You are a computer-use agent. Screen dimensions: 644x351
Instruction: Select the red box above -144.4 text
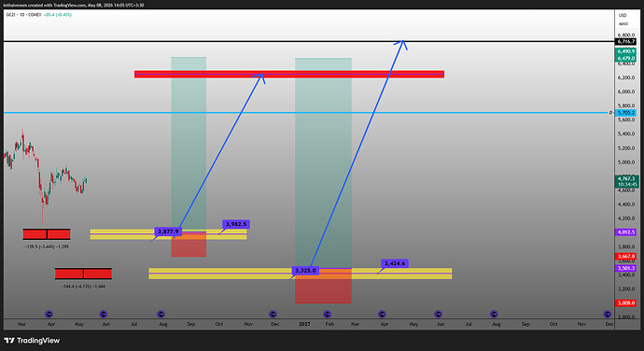83,274
